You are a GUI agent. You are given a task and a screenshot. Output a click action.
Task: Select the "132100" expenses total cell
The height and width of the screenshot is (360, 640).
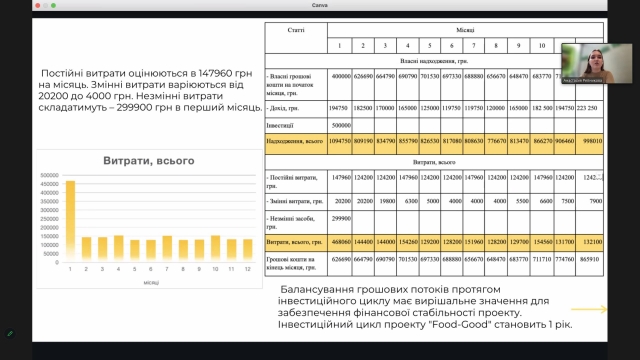point(589,242)
